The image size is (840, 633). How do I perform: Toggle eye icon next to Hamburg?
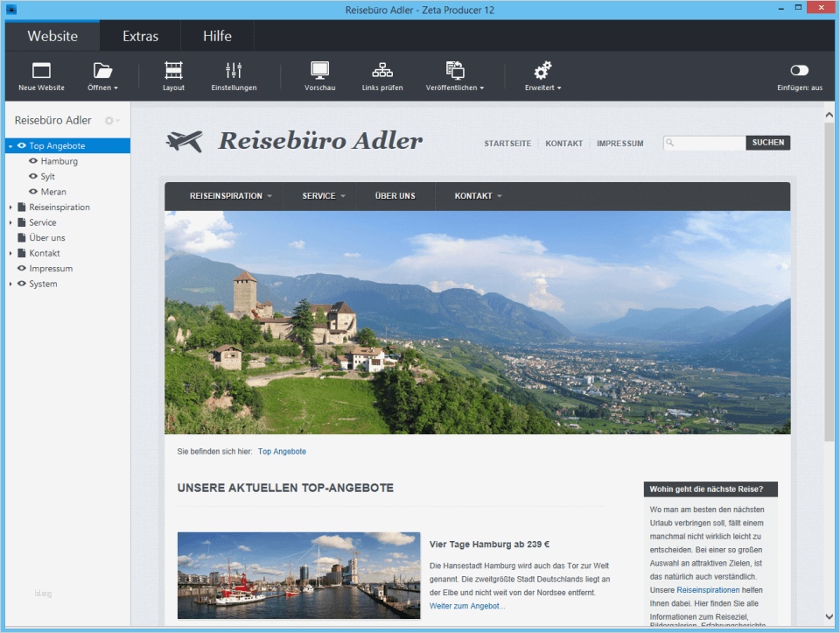pos(33,161)
